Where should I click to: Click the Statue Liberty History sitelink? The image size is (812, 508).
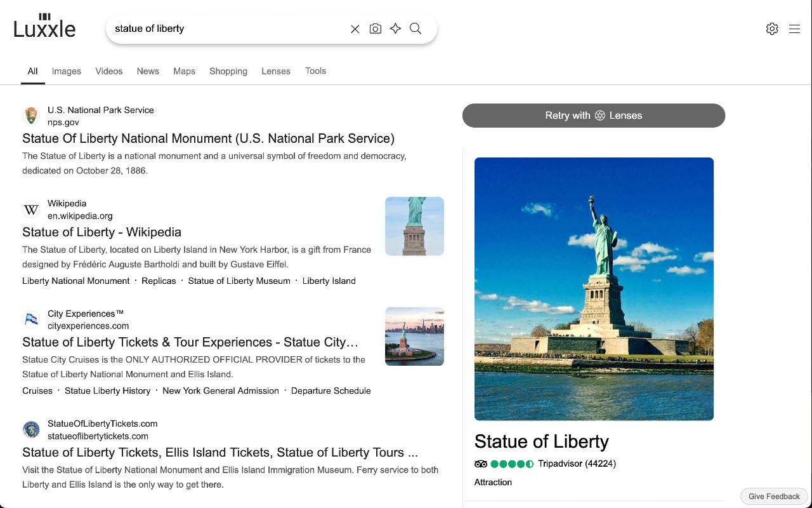click(x=108, y=391)
